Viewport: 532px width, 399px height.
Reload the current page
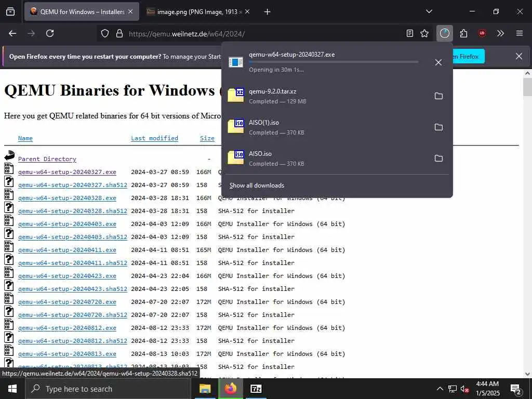point(50,33)
